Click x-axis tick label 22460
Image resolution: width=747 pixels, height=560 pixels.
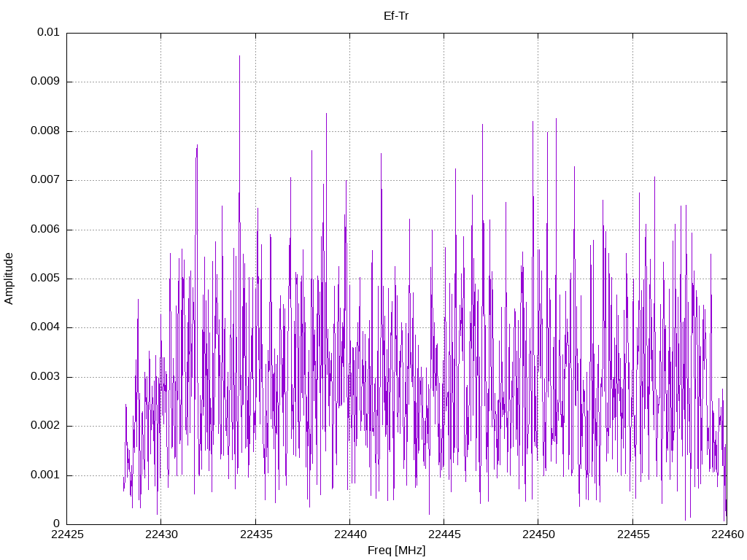(x=727, y=534)
